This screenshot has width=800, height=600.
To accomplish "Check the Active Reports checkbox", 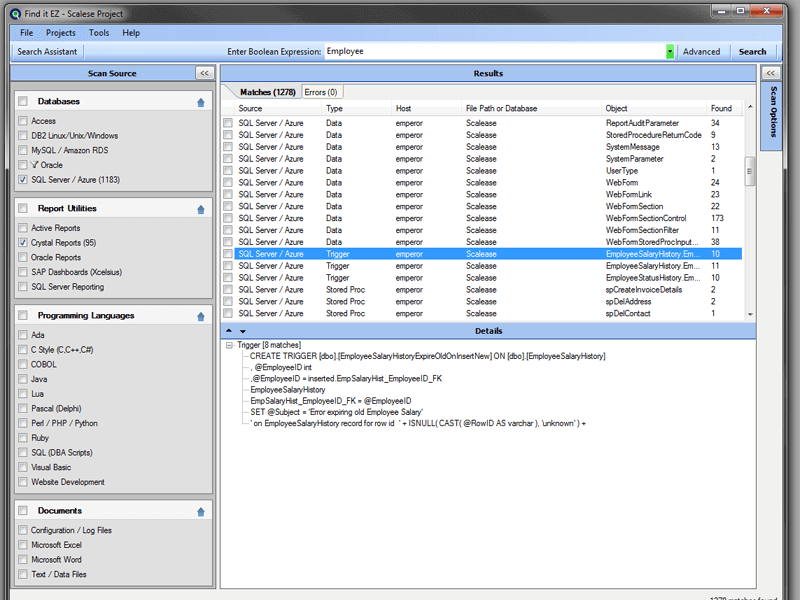I will point(23,228).
